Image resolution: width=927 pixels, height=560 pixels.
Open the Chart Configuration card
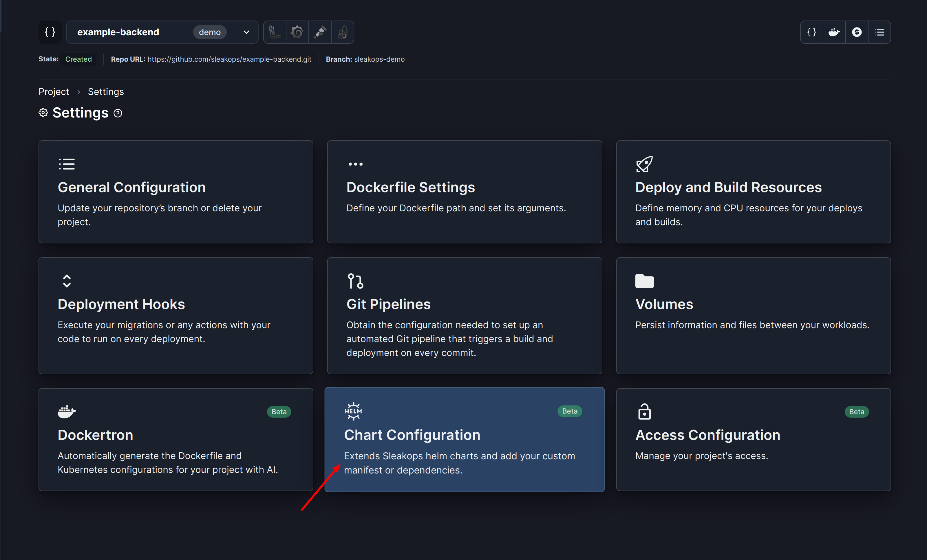pos(464,439)
